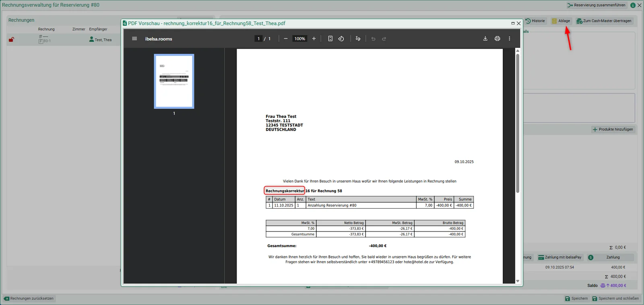Zoom out the PDF preview
This screenshot has width=644, height=305.
[x=285, y=39]
